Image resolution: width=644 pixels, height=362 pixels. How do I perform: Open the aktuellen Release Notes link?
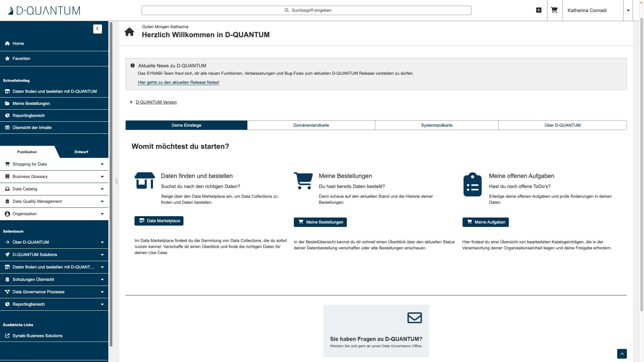[178, 82]
